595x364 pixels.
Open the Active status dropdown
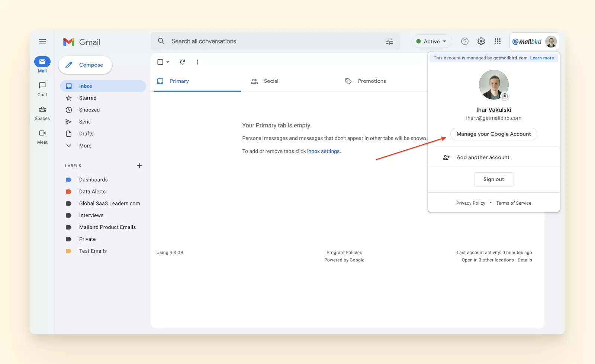click(x=431, y=41)
